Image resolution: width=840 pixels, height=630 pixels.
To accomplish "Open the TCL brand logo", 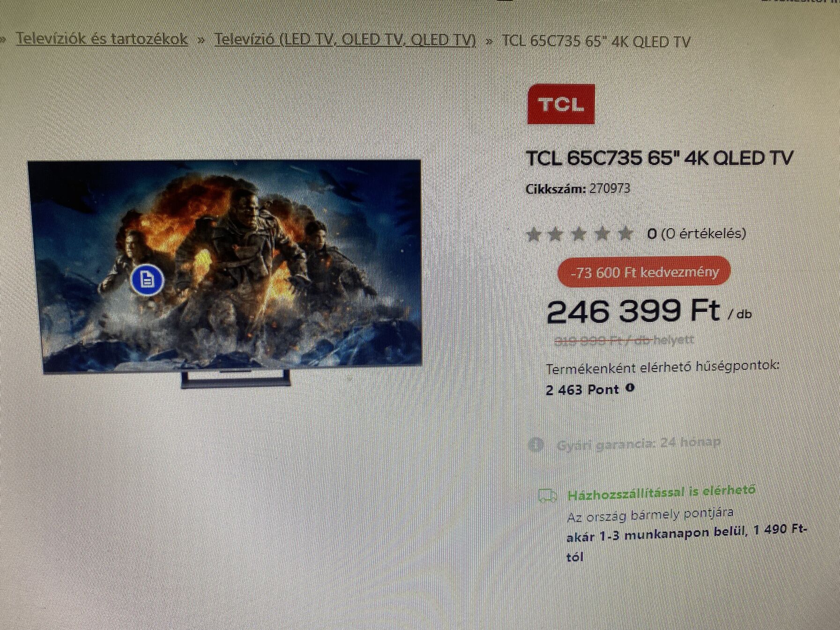I will coord(561,104).
